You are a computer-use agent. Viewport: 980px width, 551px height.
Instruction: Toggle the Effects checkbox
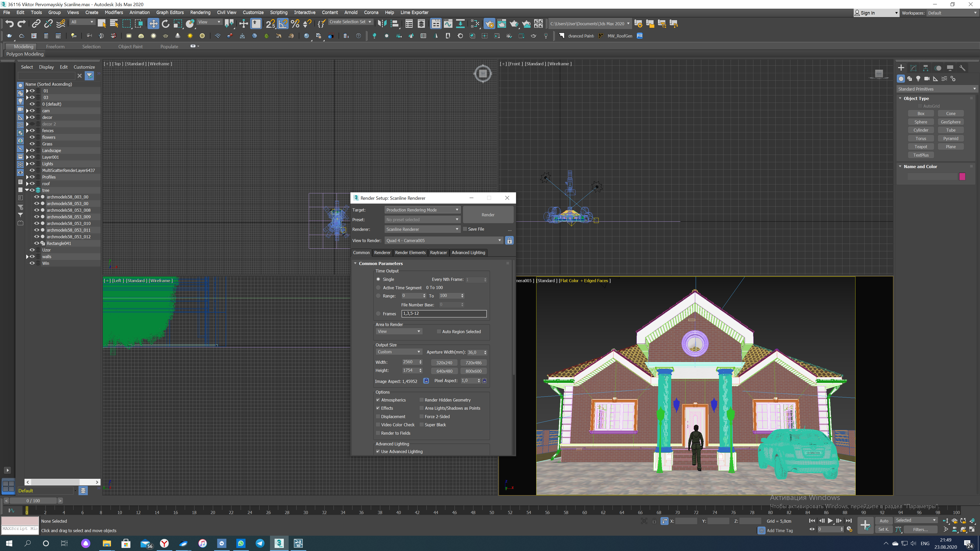tap(378, 408)
